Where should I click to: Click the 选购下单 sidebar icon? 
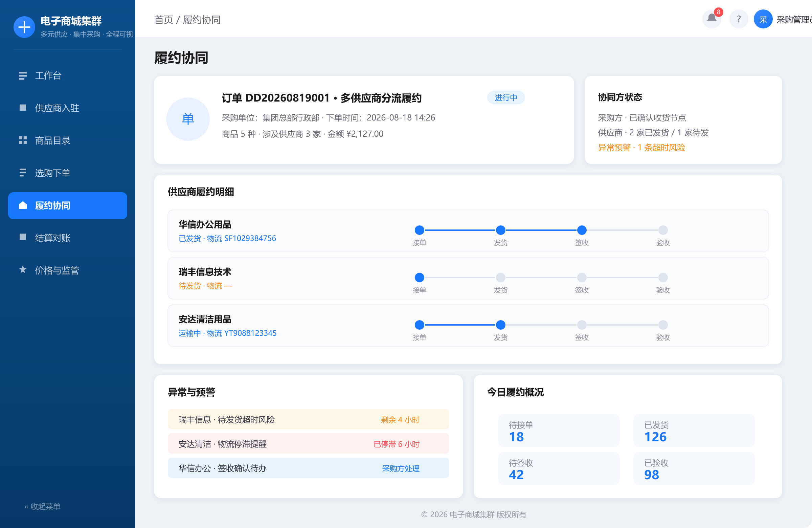click(23, 173)
